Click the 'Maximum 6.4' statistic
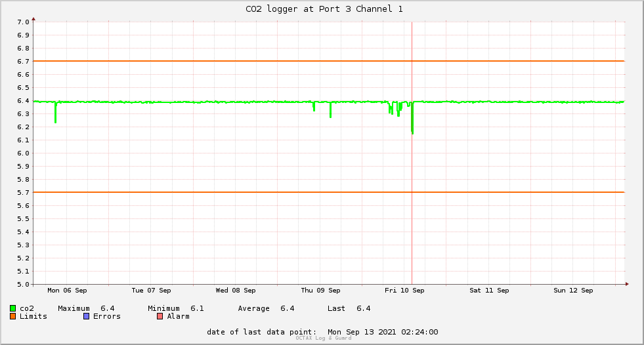The image size is (644, 345). pos(86,308)
